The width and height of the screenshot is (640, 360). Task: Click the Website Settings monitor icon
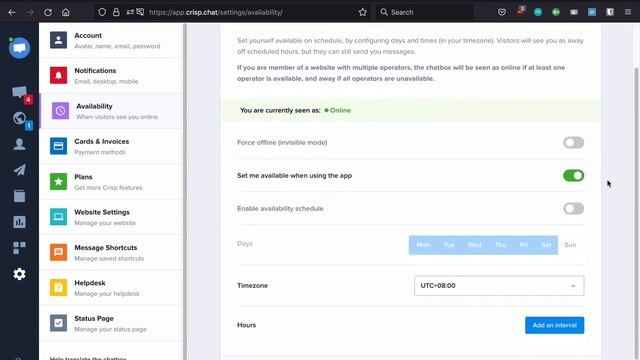pos(58,217)
